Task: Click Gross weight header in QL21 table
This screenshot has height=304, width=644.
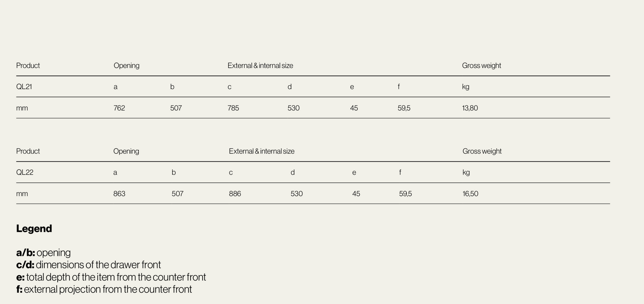Action: [x=481, y=66]
